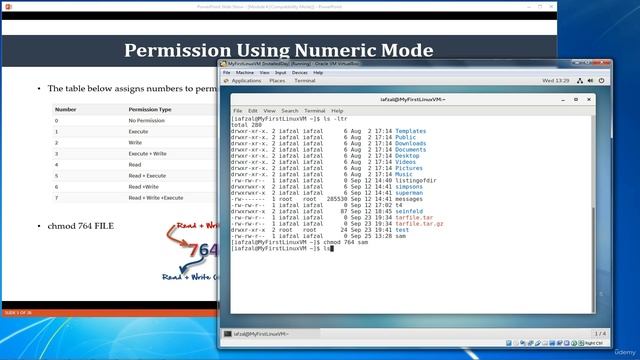Click Templates directory in terminal listing
The height and width of the screenshot is (360, 640).
tap(410, 131)
